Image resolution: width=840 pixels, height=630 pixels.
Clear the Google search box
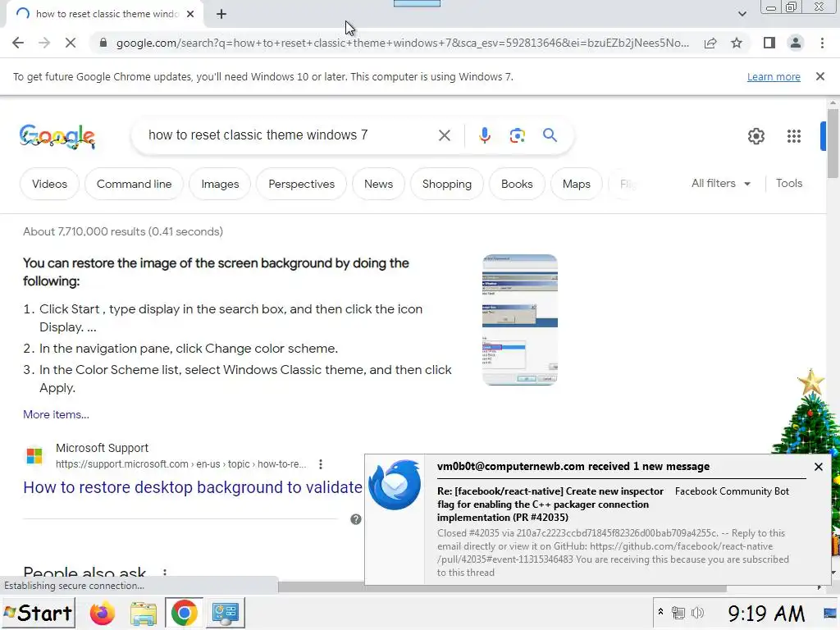pos(444,135)
